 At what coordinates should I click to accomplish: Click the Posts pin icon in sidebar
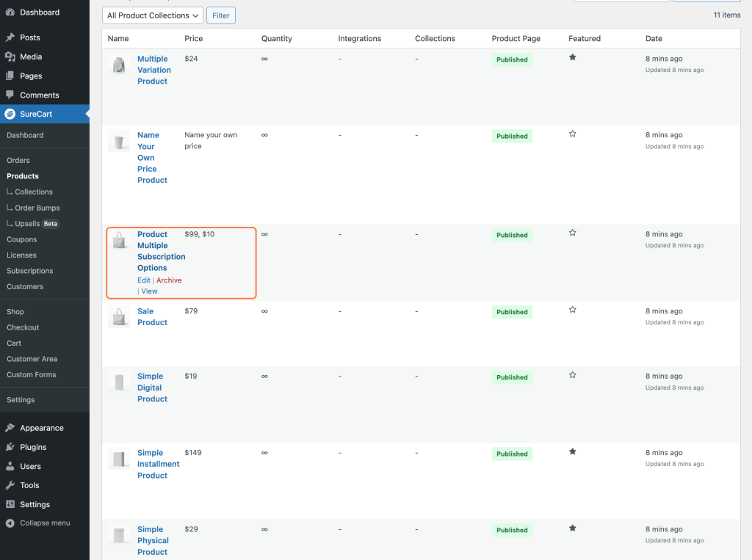coord(10,37)
